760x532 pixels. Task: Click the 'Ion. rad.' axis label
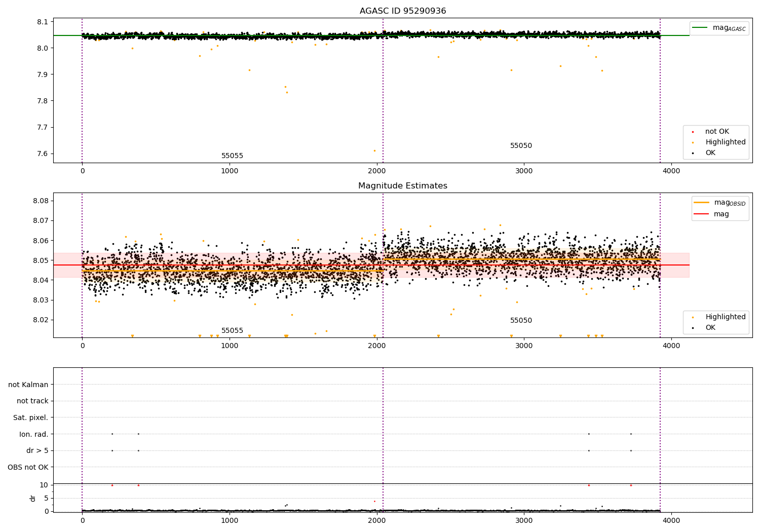(x=34, y=434)
